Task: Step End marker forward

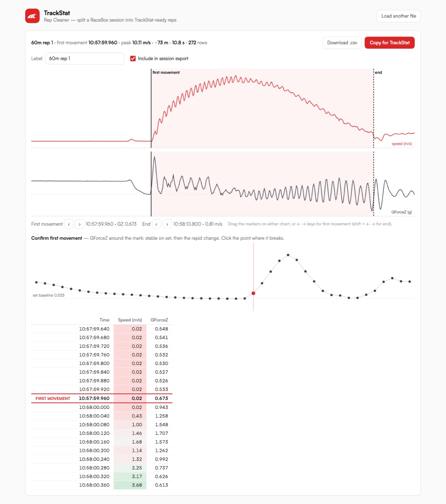Action: coord(167,224)
